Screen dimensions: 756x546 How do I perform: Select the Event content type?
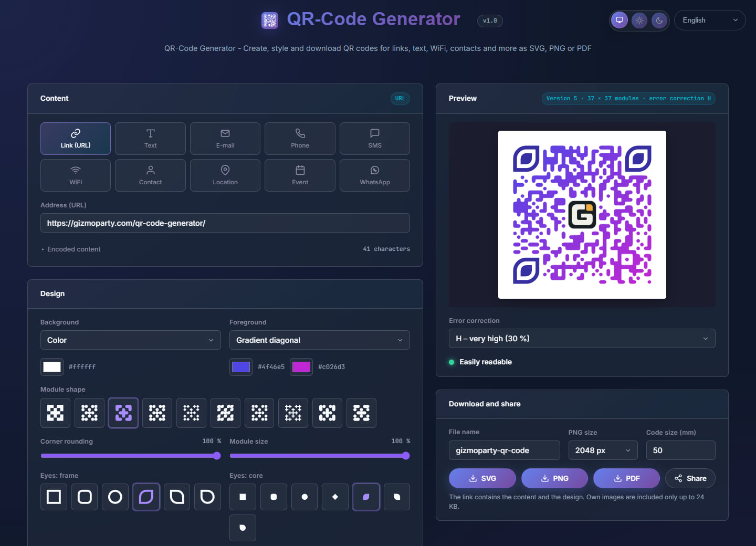[300, 175]
